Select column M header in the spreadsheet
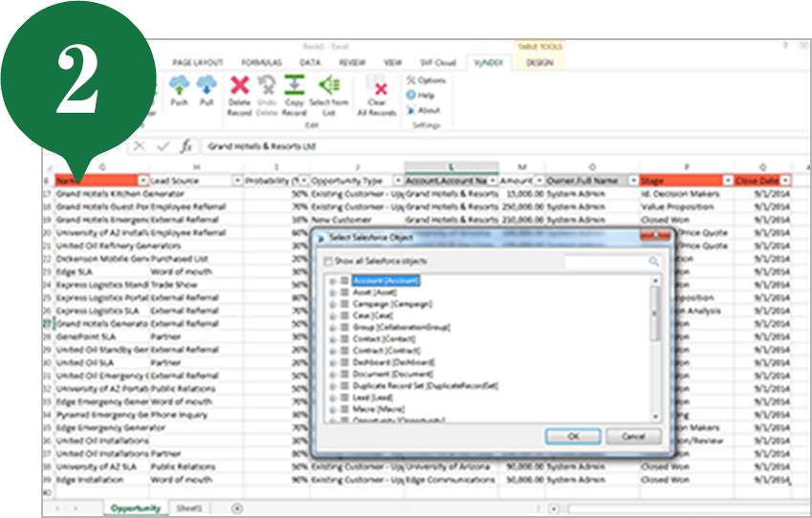This screenshot has width=812, height=518. coord(522,167)
